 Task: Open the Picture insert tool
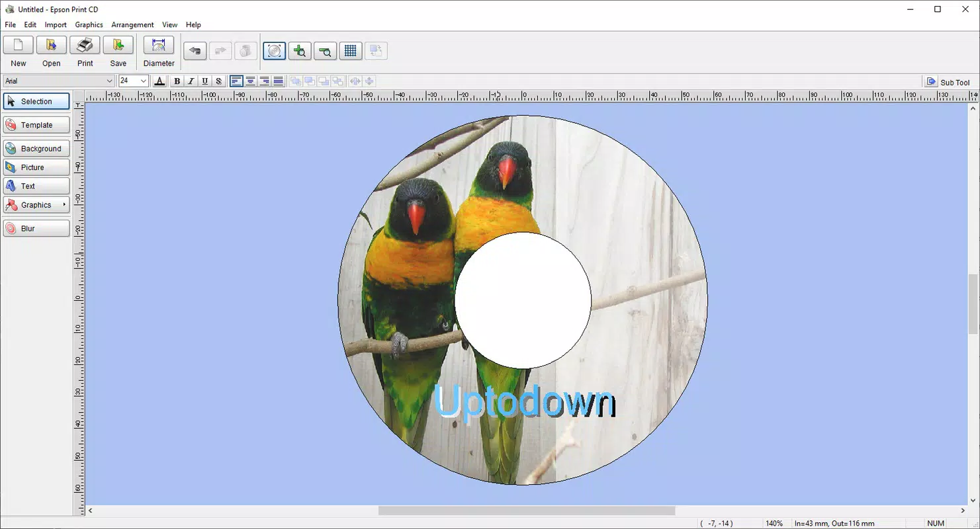click(36, 167)
